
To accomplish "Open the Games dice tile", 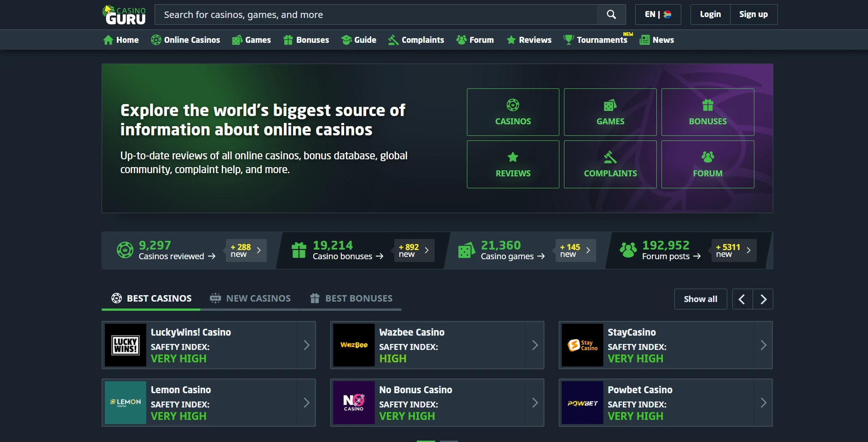I will (610, 112).
